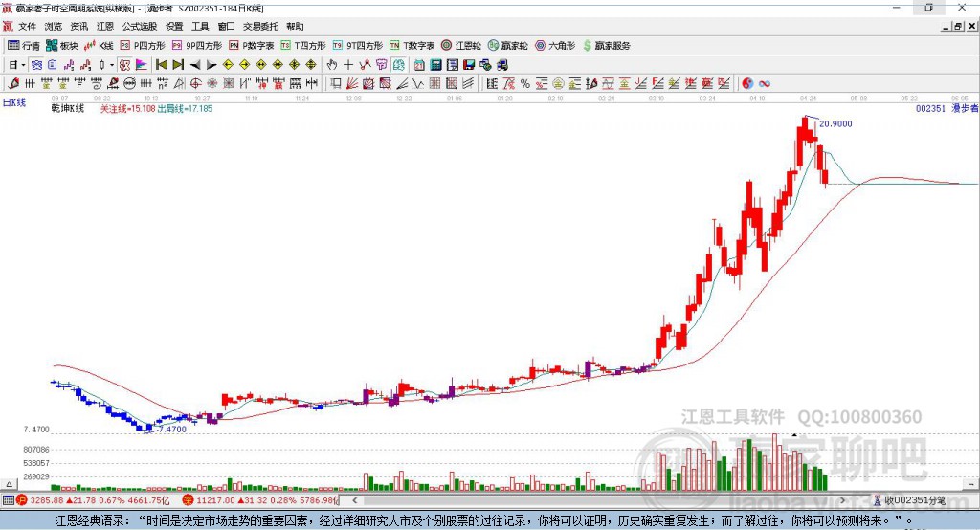Open the 浏览 menu
This screenshot has width=980, height=530.
click(x=54, y=26)
